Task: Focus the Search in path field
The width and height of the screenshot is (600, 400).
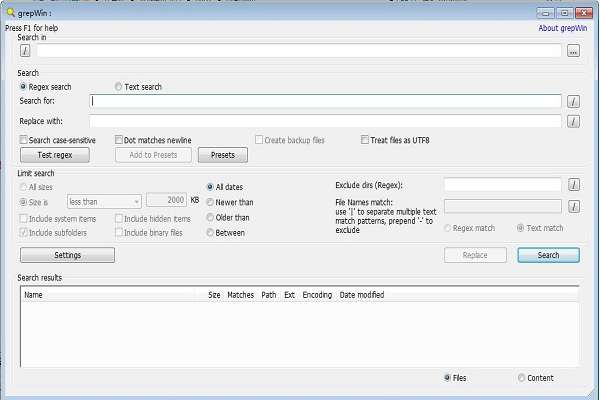Action: [x=299, y=51]
